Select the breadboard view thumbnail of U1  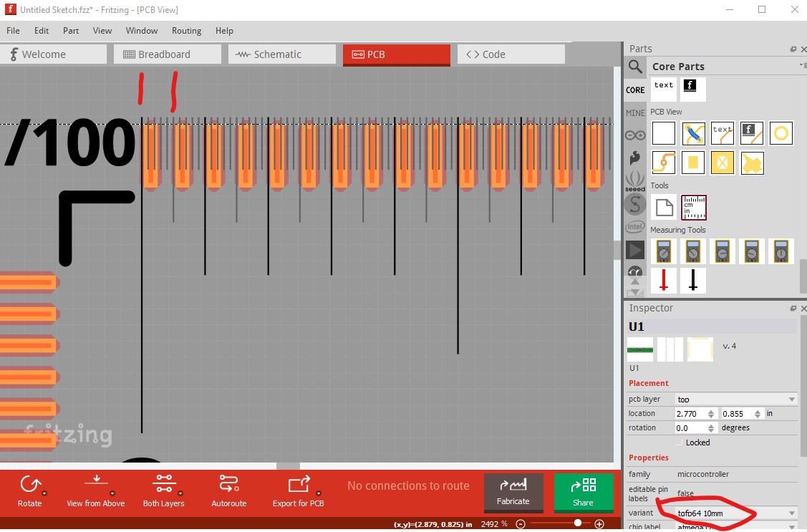pyautogui.click(x=639, y=349)
